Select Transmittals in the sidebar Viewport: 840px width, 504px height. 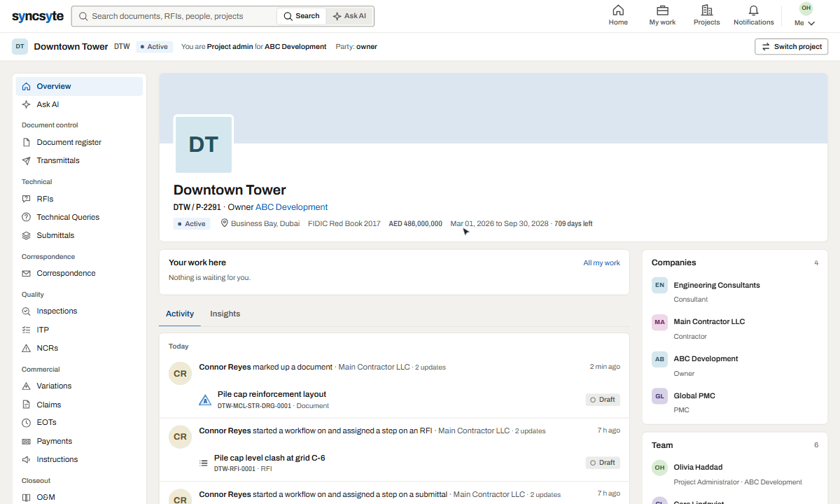pos(79,160)
